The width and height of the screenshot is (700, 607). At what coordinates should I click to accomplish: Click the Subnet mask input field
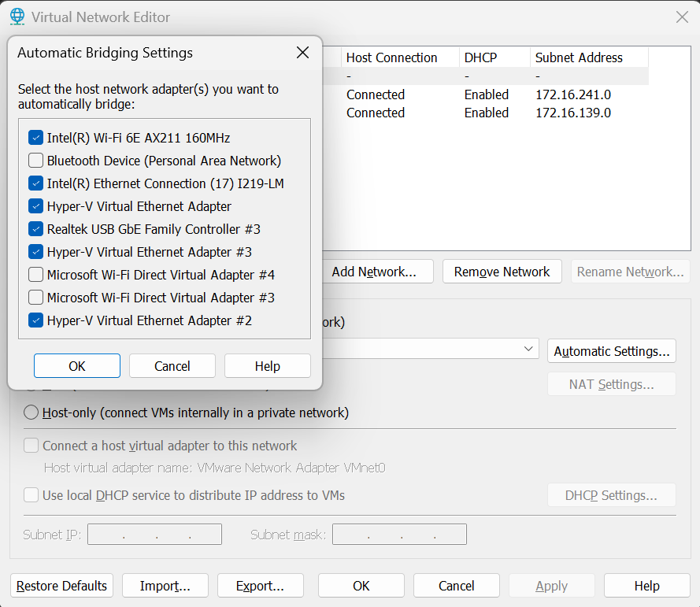point(399,535)
